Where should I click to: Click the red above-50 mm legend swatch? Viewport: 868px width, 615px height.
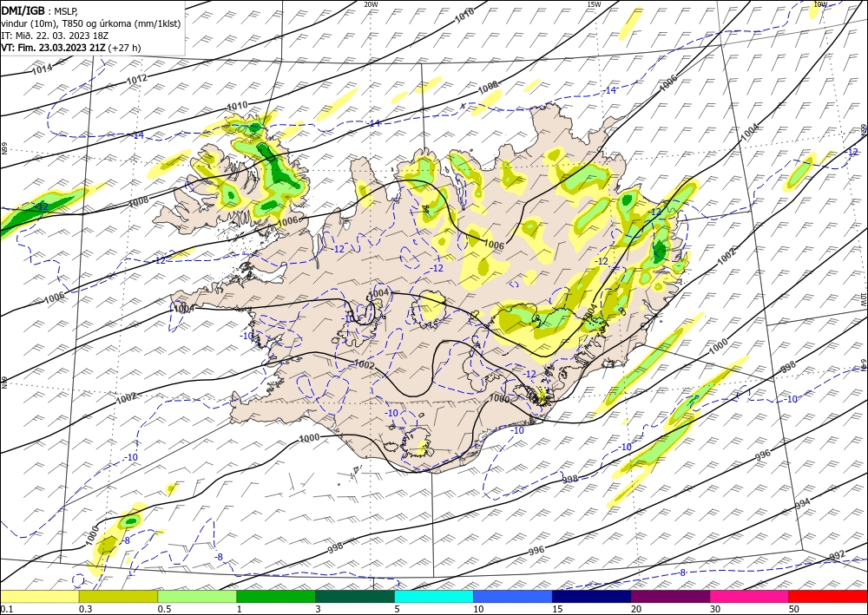point(828,596)
